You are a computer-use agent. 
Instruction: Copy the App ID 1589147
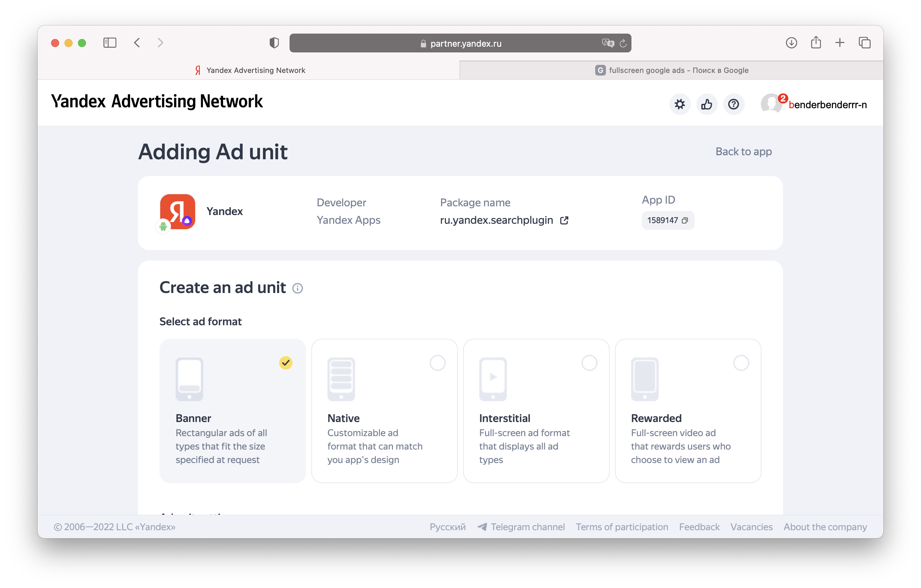click(685, 220)
